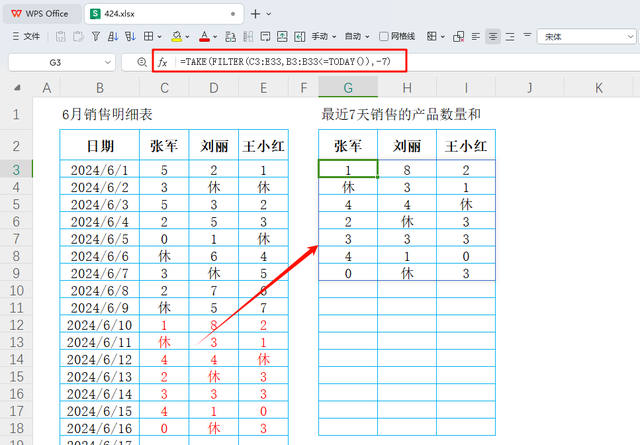Click the overlapping squares with red x icon
The height and width of the screenshot is (445, 640).
pyautogui.click(x=458, y=37)
